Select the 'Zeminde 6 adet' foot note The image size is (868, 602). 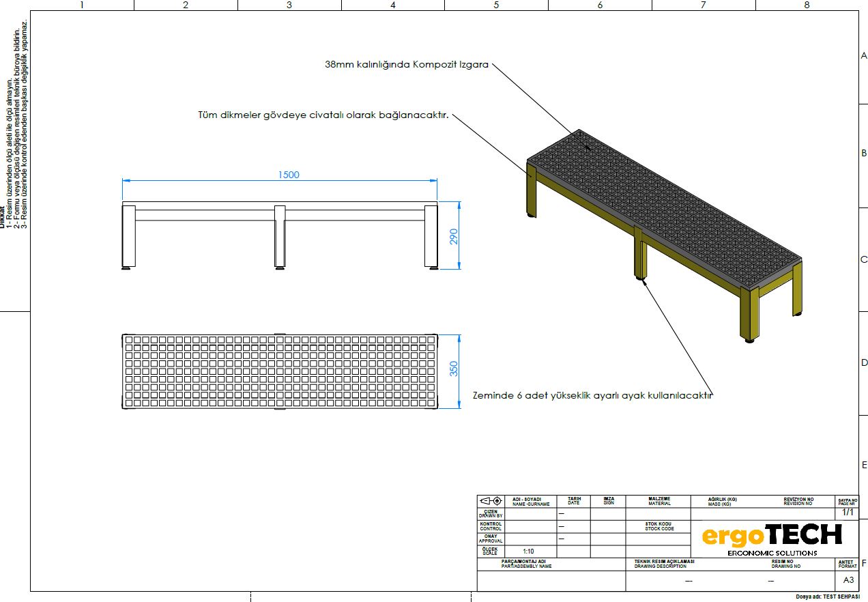coord(592,395)
